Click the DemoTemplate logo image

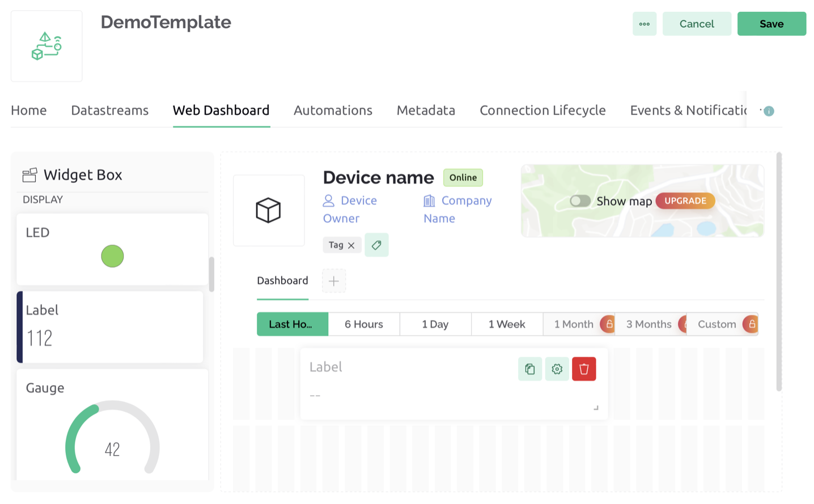(x=46, y=46)
